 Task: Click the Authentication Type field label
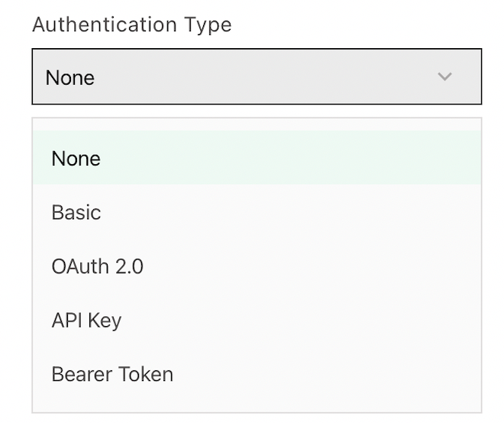click(x=132, y=25)
